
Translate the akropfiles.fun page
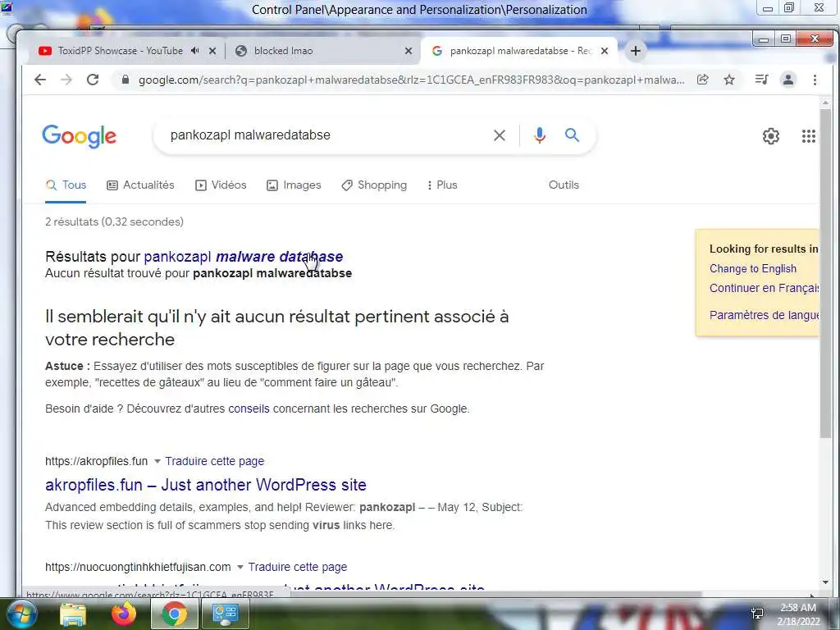(214, 461)
